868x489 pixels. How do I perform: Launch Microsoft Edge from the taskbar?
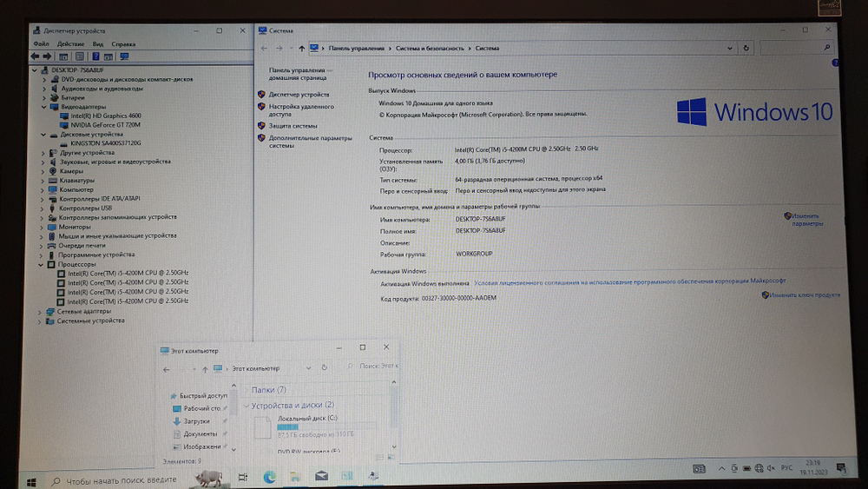(270, 477)
